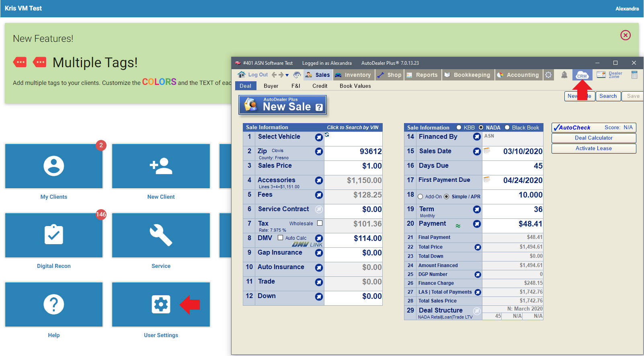Open the notifications bell icon

(564, 75)
